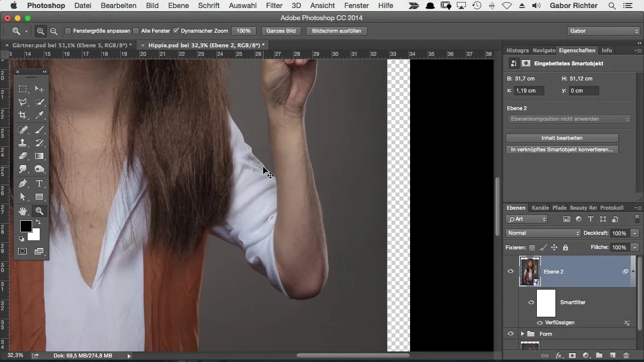Viewport: 644px width, 362px height.
Task: Select the Sponge tool
Action: point(39,169)
